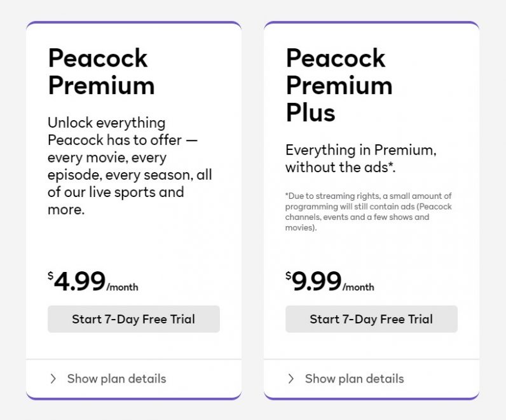The height and width of the screenshot is (420, 506).
Task: Expand the Peacock Premium plan details chevron
Action: point(53,379)
